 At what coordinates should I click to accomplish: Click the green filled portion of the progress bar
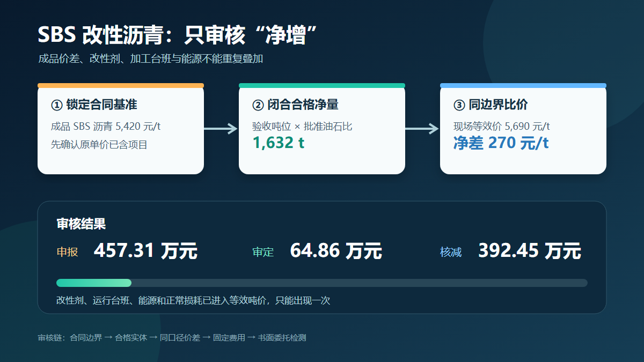pos(94,283)
